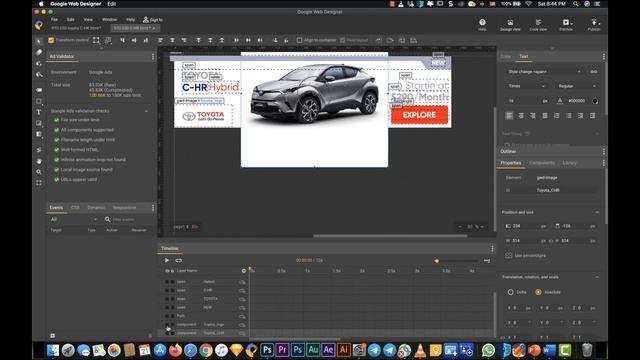640x360 pixels.
Task: Open After Effects from the dock
Action: point(328,350)
